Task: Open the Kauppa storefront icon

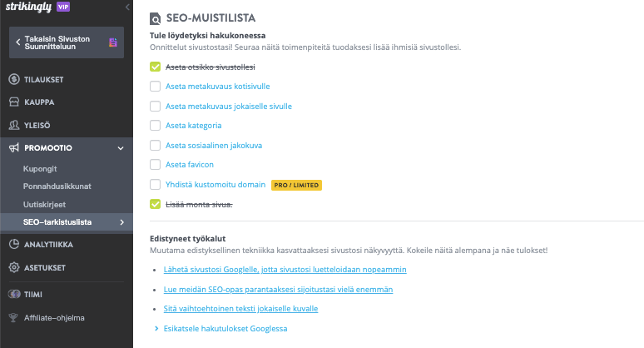Action: click(x=13, y=102)
